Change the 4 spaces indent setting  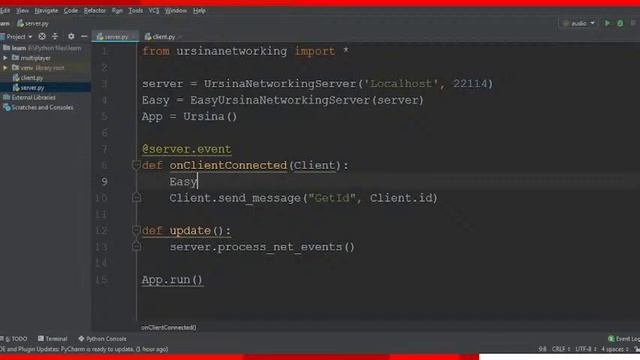pos(615,349)
